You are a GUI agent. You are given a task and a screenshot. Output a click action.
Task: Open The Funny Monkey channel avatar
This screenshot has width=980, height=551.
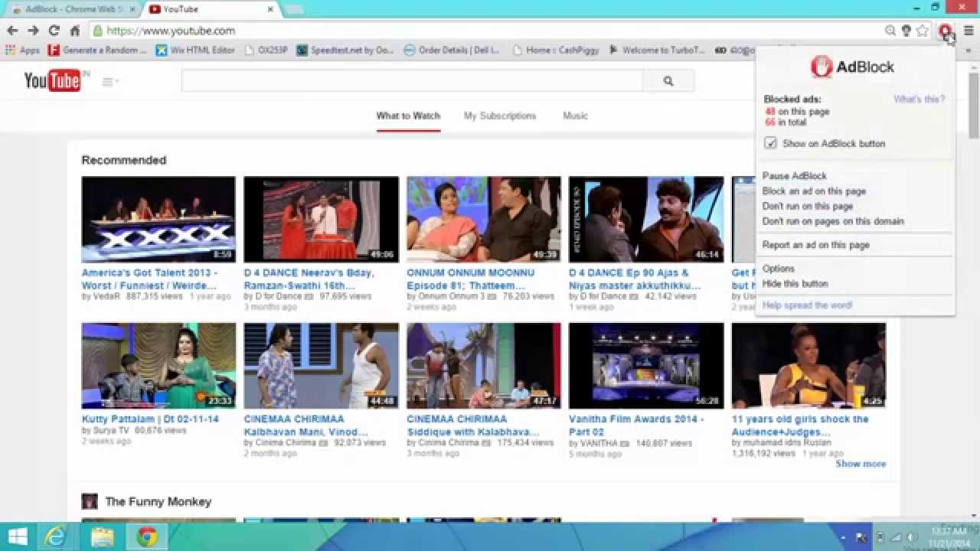point(90,501)
